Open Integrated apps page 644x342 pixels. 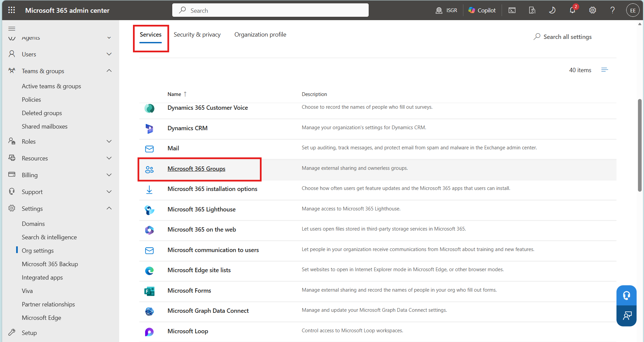click(x=42, y=278)
